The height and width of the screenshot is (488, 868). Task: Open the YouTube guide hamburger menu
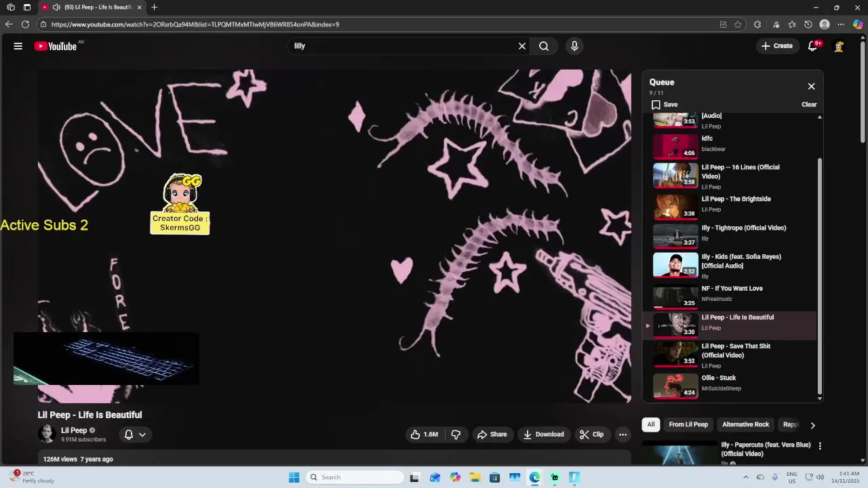18,46
